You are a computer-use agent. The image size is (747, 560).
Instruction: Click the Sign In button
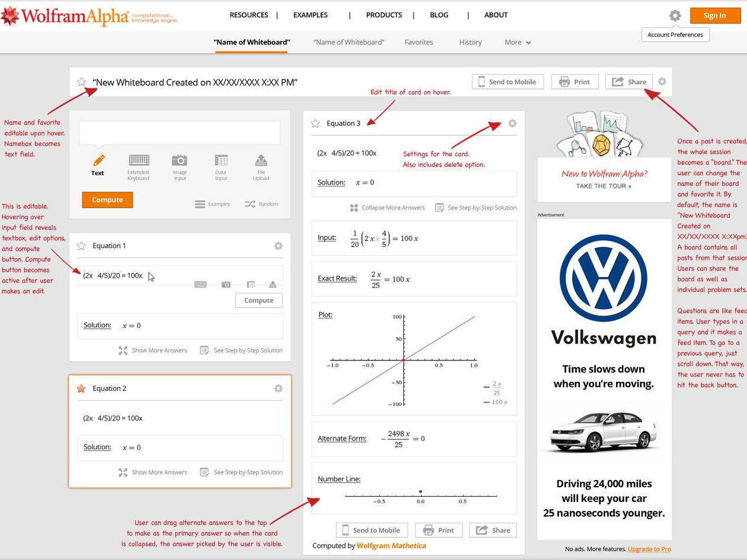coord(715,15)
